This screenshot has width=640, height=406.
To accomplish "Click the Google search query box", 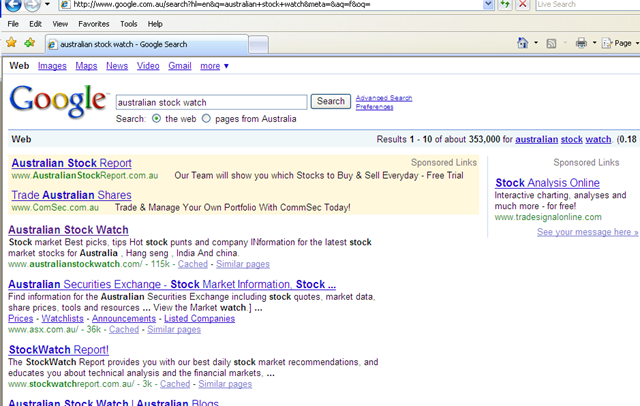I will click(211, 102).
